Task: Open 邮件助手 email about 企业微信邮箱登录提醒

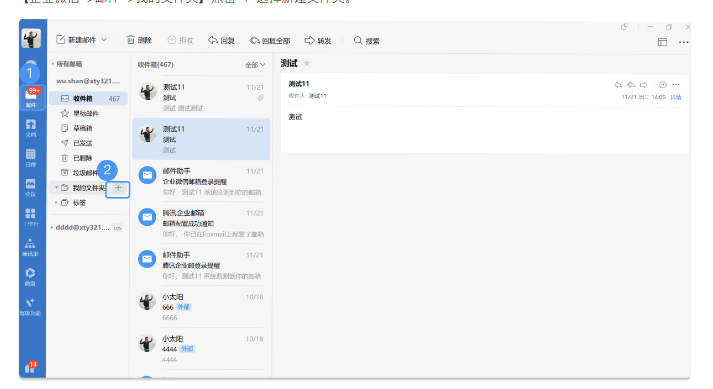Action: [201, 181]
